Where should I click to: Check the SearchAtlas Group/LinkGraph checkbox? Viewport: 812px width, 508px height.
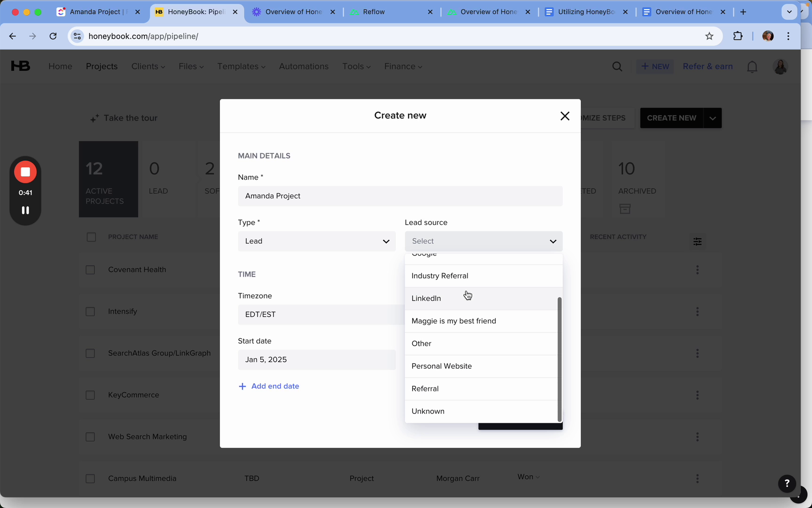point(90,353)
